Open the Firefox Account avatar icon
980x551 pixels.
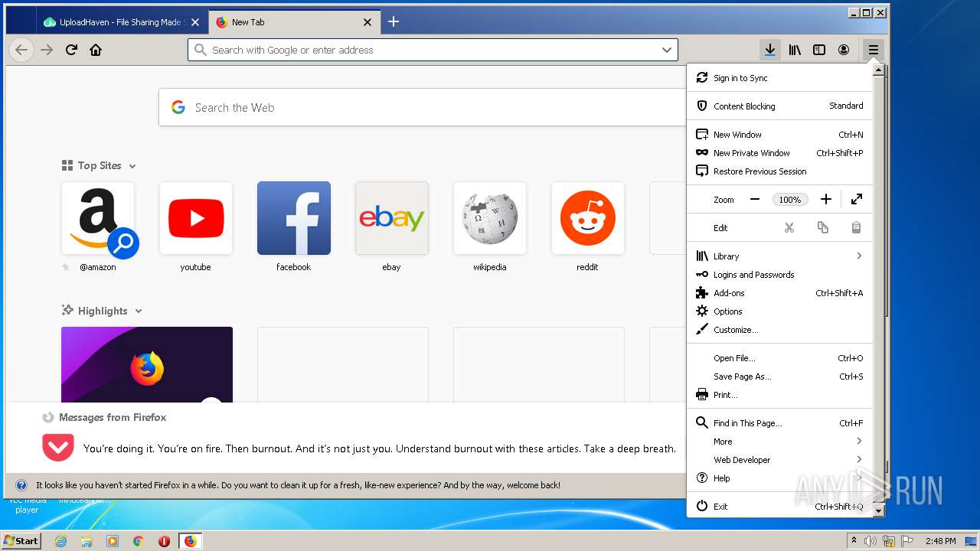click(x=844, y=50)
